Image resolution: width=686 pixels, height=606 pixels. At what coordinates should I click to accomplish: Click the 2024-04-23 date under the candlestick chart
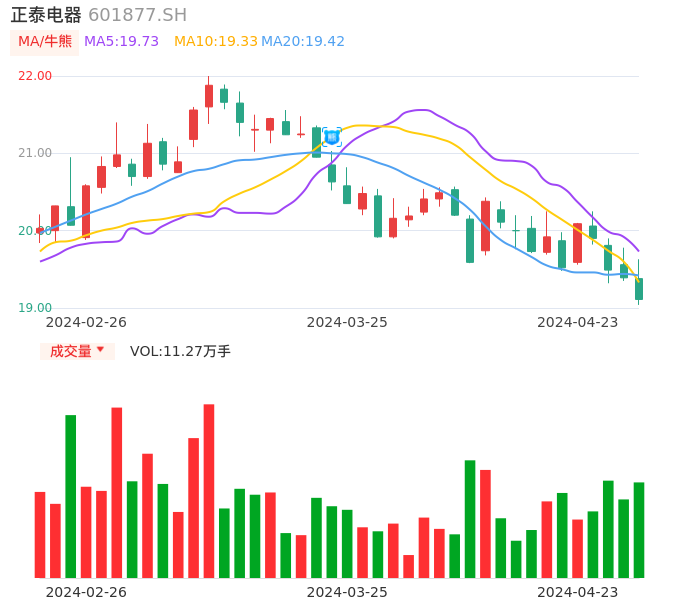tap(578, 322)
